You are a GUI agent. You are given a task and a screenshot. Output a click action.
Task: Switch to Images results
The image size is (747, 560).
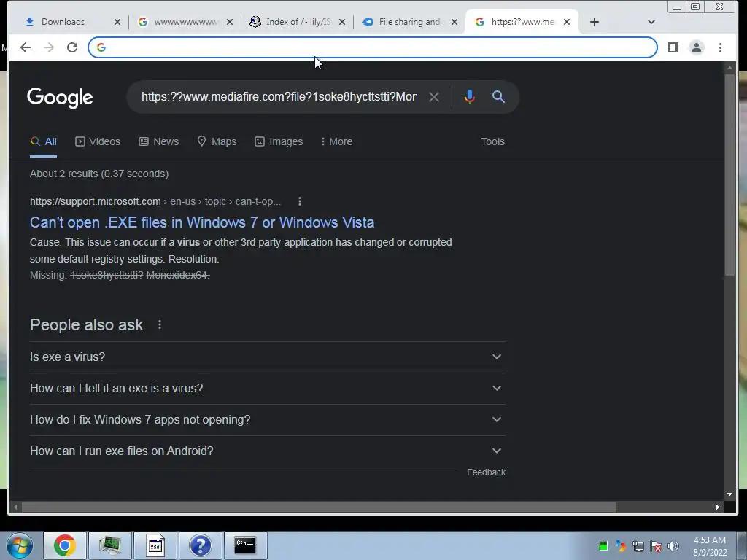click(x=279, y=141)
